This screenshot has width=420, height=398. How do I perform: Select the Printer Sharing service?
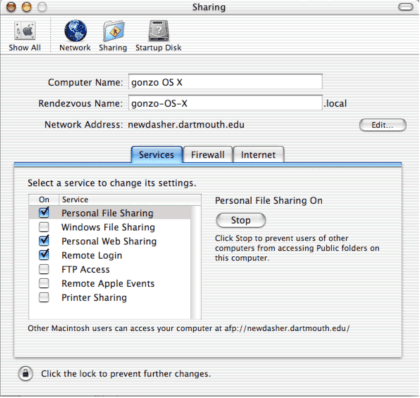[x=110, y=297]
